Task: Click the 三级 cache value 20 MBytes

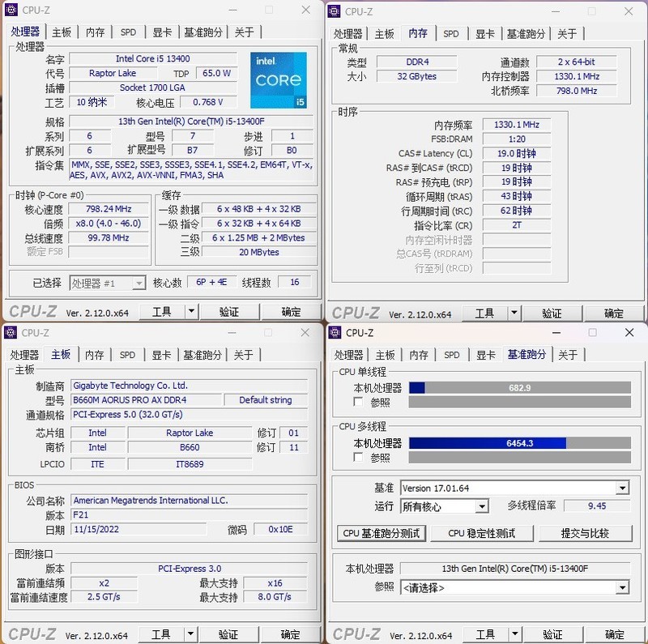Action: pos(259,252)
